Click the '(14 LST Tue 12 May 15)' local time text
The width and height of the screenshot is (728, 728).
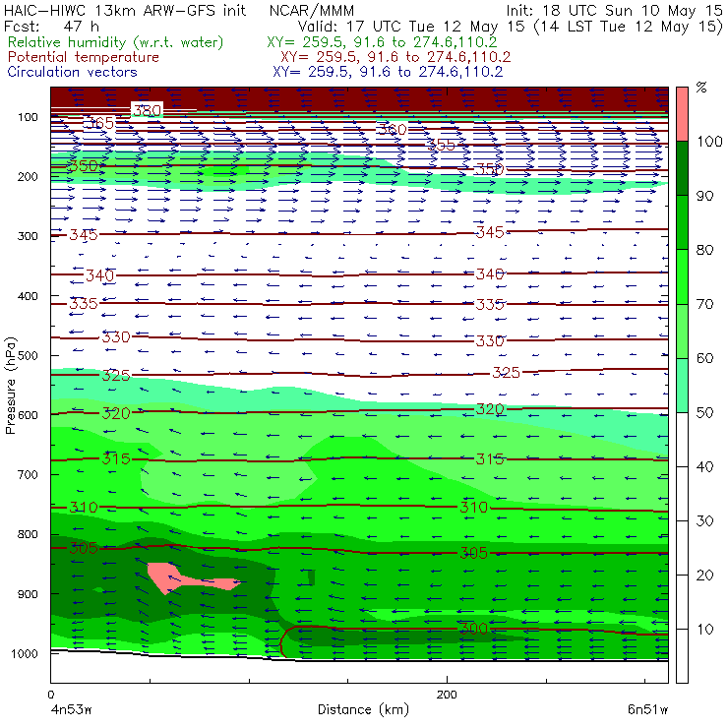629,27
